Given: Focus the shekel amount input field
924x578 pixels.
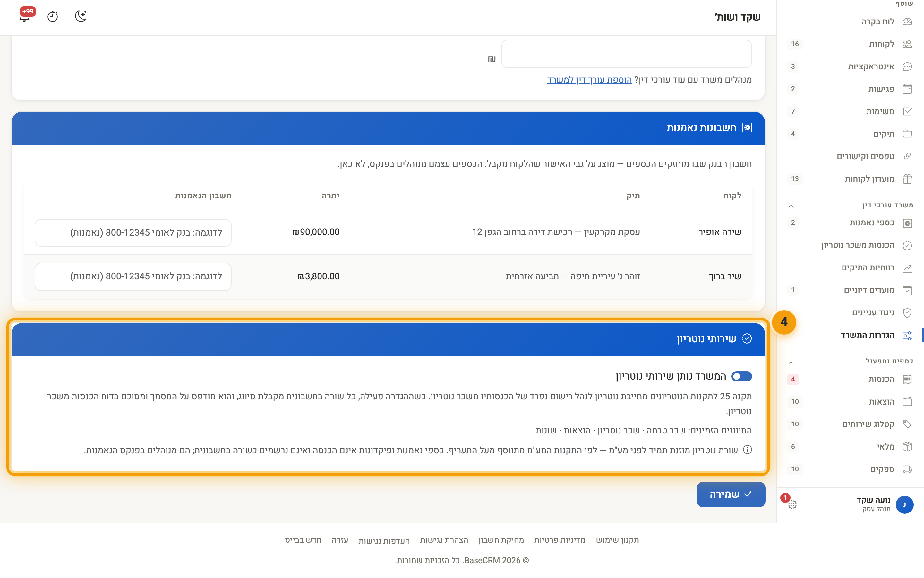Looking at the screenshot, I should 626,54.
